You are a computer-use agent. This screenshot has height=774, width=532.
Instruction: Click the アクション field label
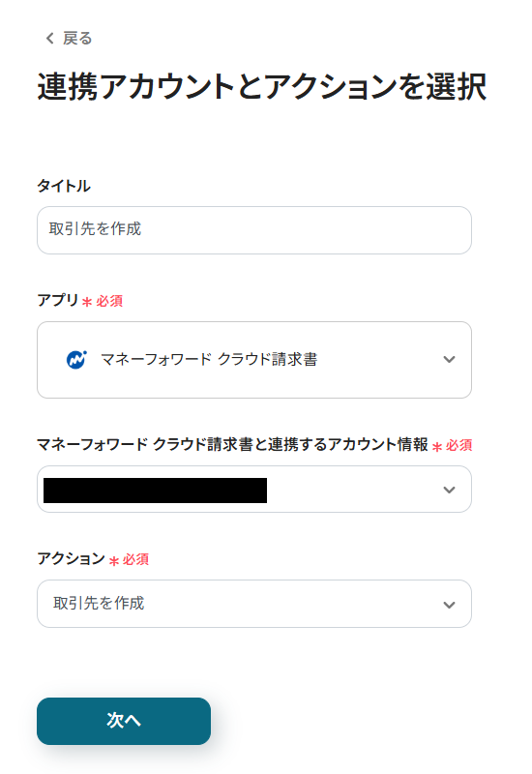(71, 559)
